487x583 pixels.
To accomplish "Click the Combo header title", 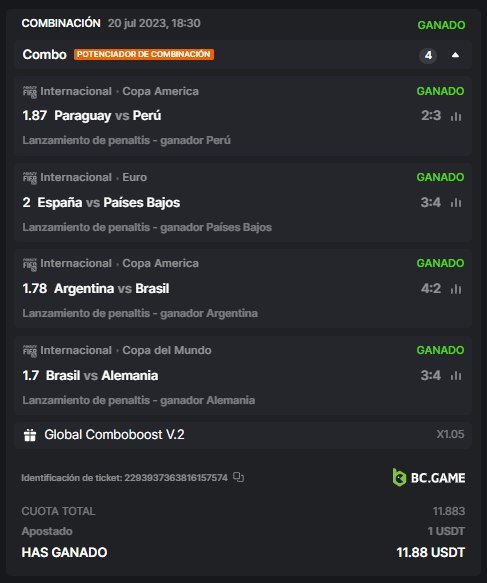I will click(x=45, y=55).
